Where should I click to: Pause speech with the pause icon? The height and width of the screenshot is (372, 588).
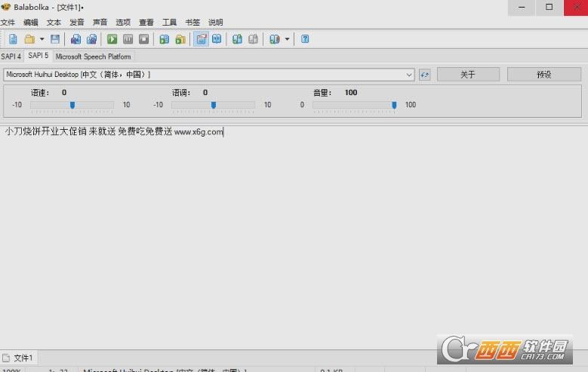click(128, 39)
